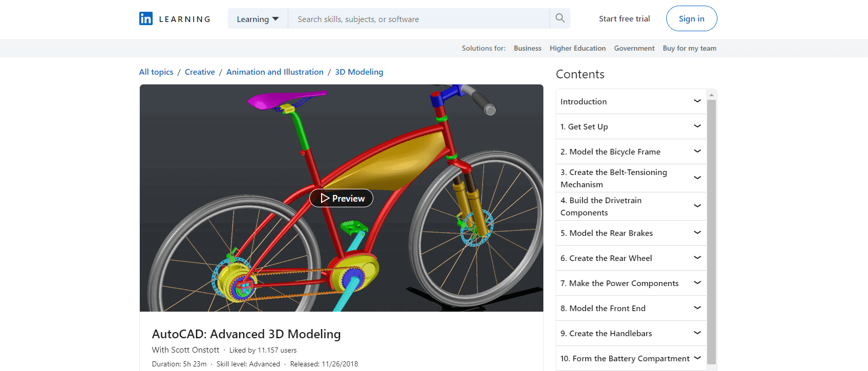This screenshot has width=868, height=371.
Task: Expand 5. Model the Rear Brakes
Action: tap(631, 233)
